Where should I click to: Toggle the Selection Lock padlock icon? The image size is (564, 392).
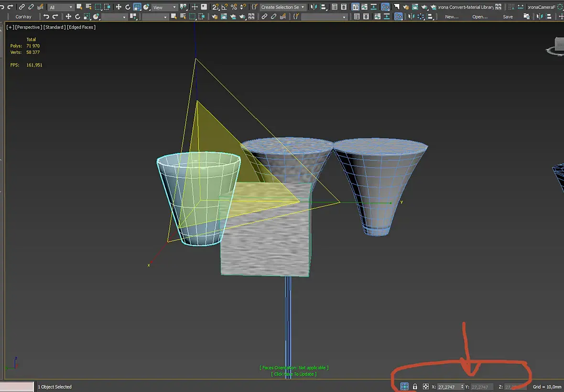415,386
